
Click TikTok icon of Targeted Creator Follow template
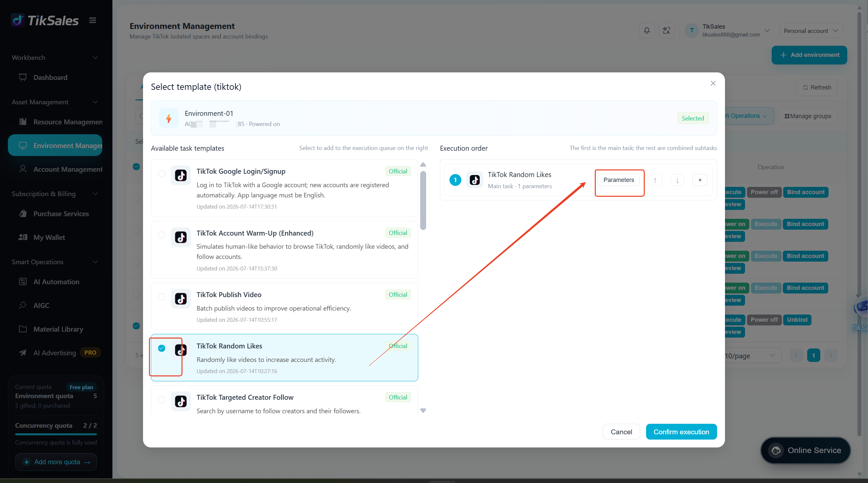pos(181,401)
